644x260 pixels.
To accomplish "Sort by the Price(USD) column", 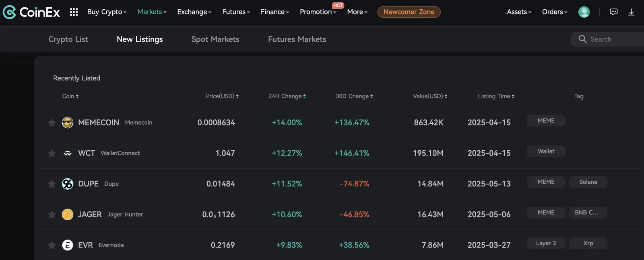I will click(x=222, y=96).
